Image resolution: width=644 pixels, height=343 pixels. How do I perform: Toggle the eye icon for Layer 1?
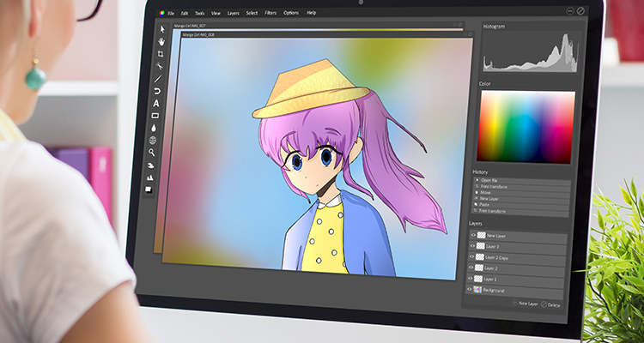tap(471, 278)
